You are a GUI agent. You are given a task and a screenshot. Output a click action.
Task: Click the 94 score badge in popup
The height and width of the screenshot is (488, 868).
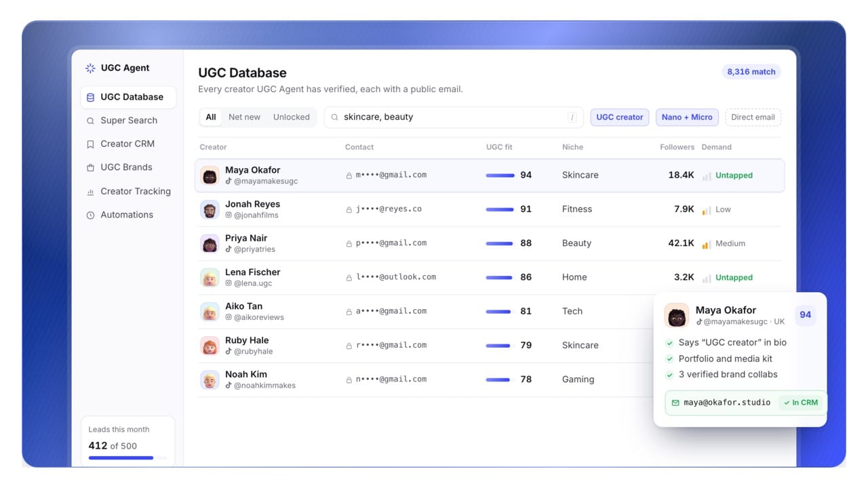pos(806,314)
